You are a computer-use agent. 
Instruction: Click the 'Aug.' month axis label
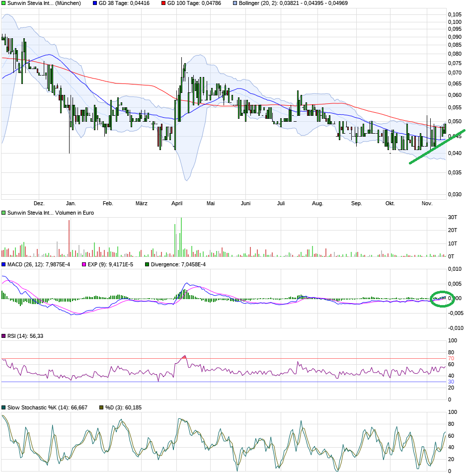(x=317, y=203)
